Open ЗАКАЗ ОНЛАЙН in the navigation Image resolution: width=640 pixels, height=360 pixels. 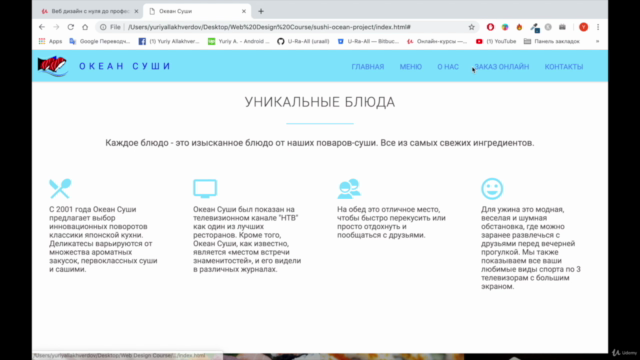[502, 67]
